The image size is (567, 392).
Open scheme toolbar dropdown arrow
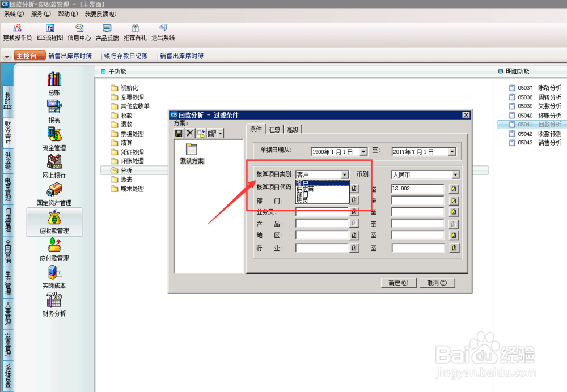(221, 133)
